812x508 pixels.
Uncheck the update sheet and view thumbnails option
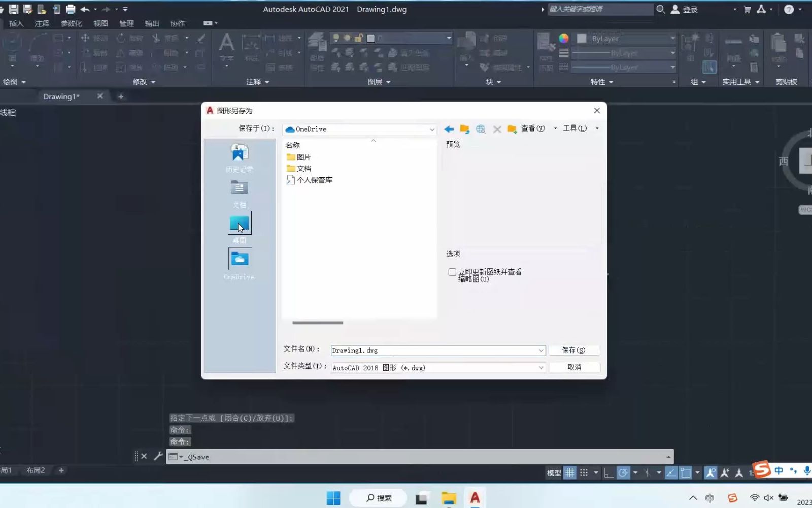coord(452,272)
